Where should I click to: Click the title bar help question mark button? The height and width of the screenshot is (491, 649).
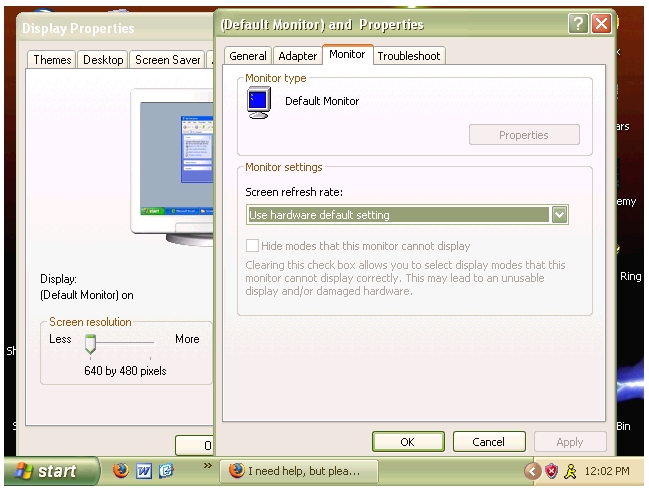578,24
